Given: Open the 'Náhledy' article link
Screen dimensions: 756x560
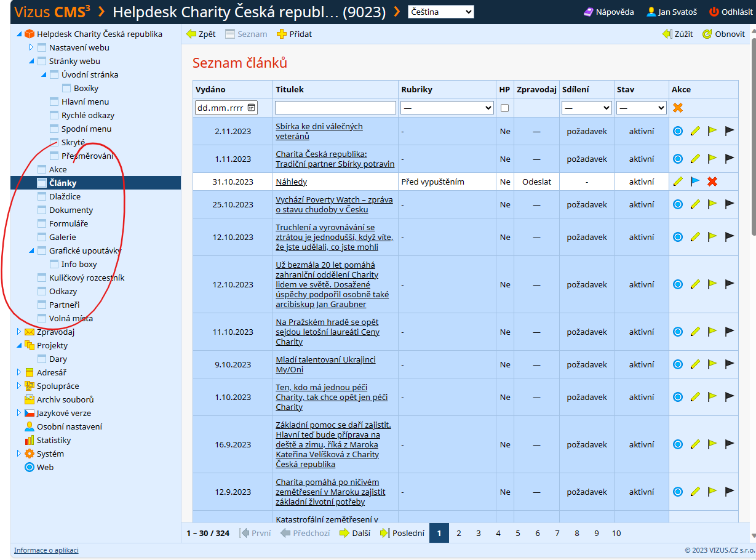Looking at the screenshot, I should tap(291, 182).
